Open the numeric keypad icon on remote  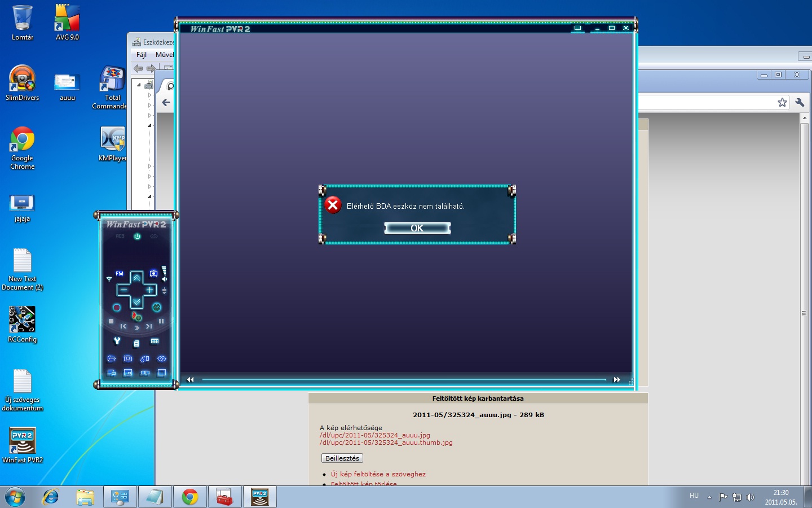pyautogui.click(x=155, y=341)
